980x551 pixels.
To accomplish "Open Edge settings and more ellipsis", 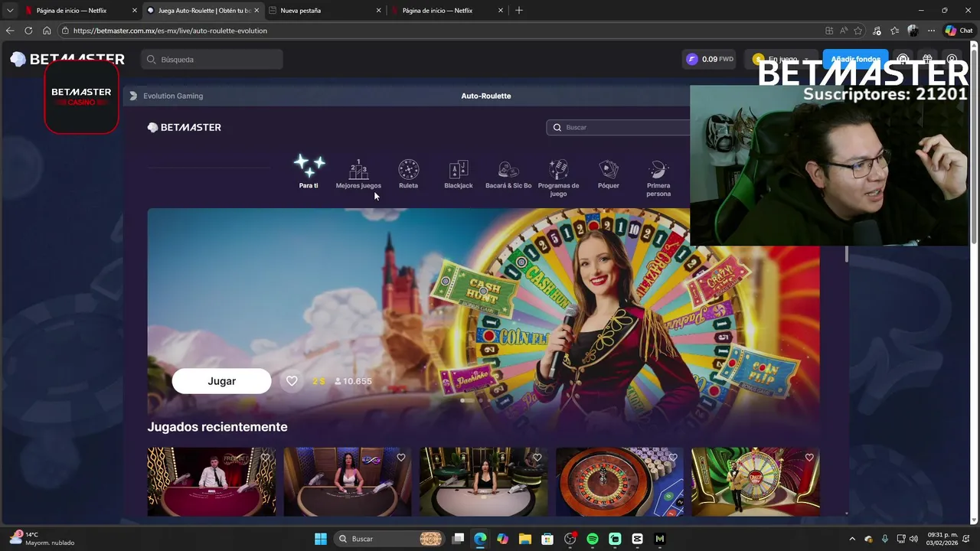I will coord(931,31).
